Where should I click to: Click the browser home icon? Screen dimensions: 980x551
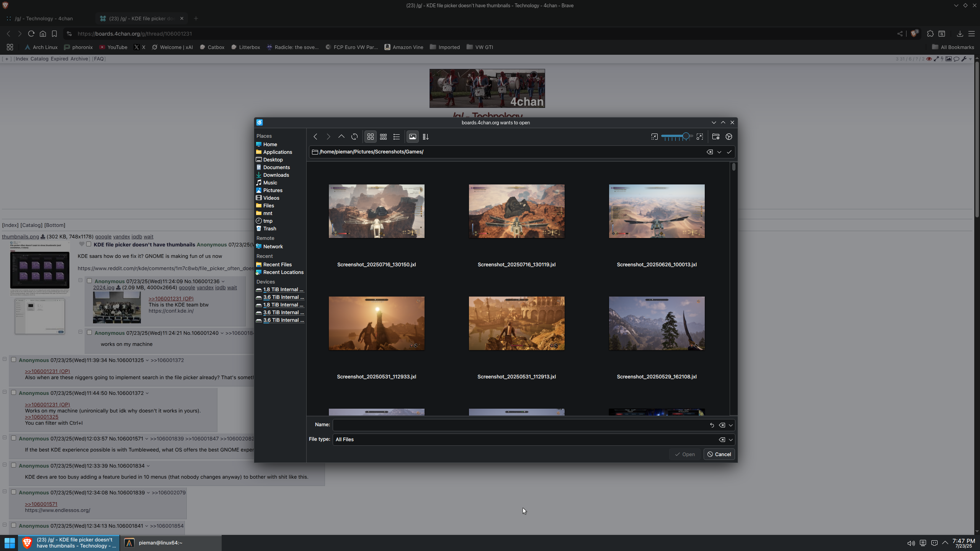[x=43, y=34]
